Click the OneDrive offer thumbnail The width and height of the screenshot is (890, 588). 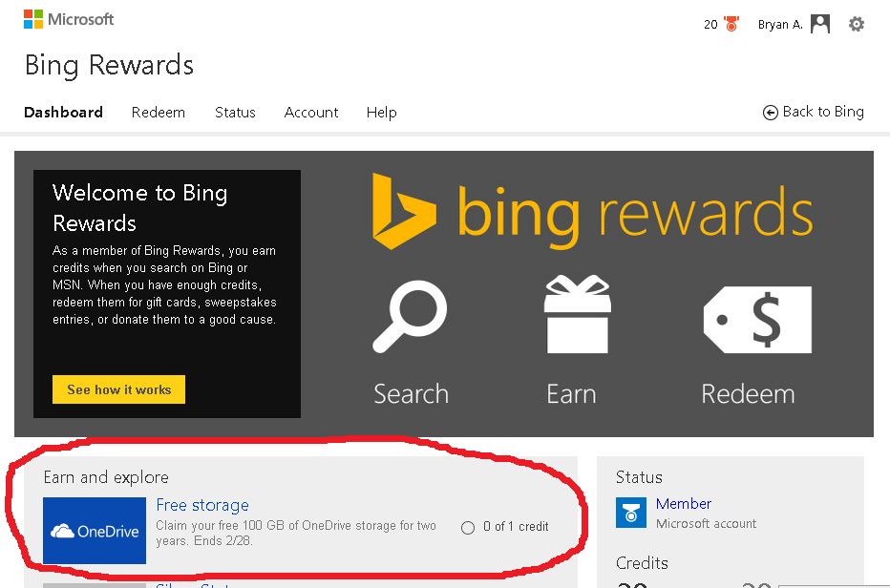(x=95, y=531)
